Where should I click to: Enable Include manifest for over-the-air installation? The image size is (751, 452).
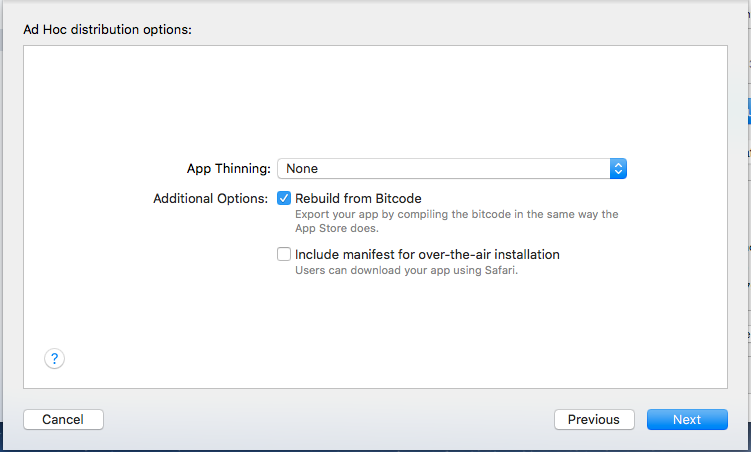tap(284, 254)
